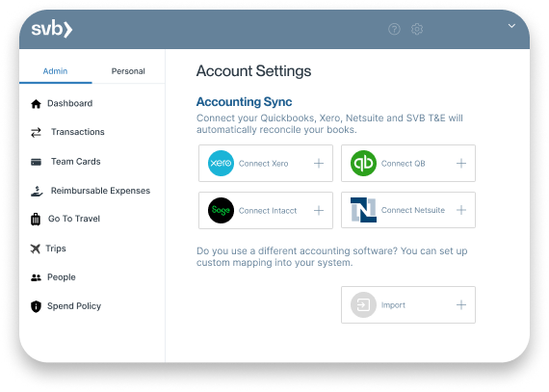Click the Team Cards card icon
Image resolution: width=549 pixels, height=392 pixels.
click(36, 162)
